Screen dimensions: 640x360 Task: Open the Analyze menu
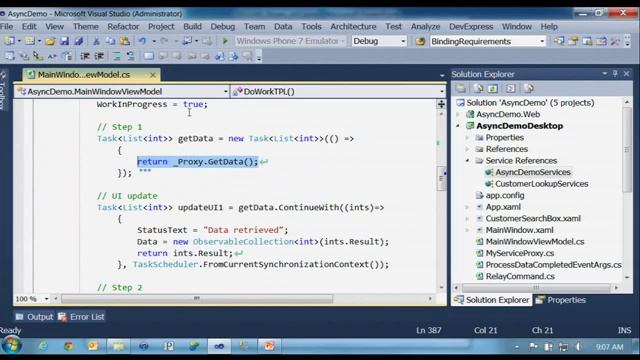pyautogui.click(x=425, y=27)
